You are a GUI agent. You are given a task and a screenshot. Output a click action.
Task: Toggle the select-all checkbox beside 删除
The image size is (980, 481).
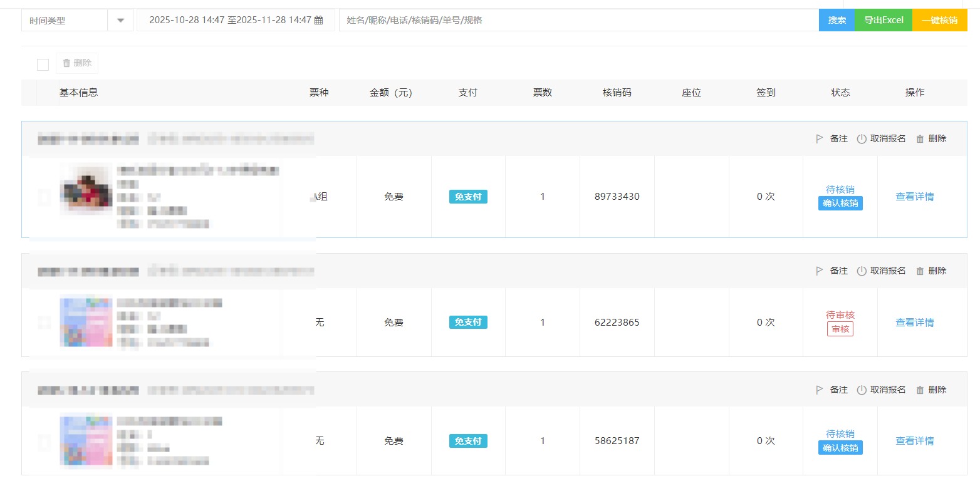click(43, 65)
